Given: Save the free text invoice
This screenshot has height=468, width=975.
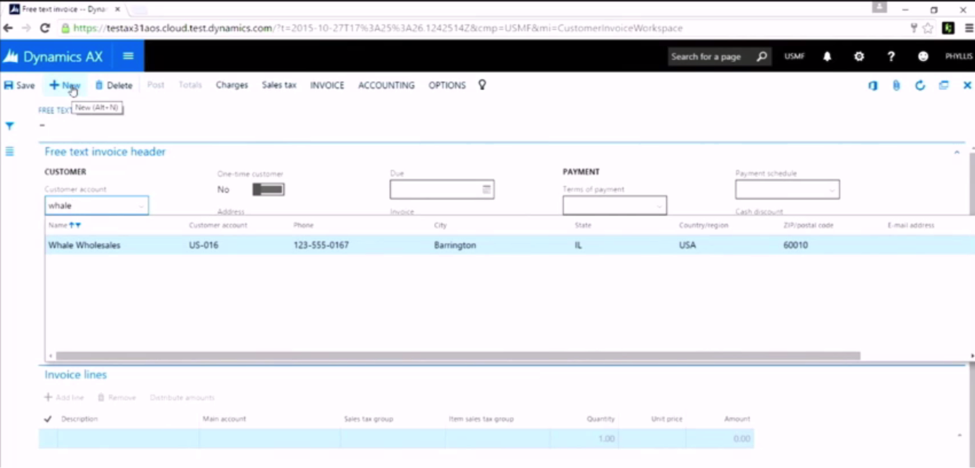Looking at the screenshot, I should point(19,86).
